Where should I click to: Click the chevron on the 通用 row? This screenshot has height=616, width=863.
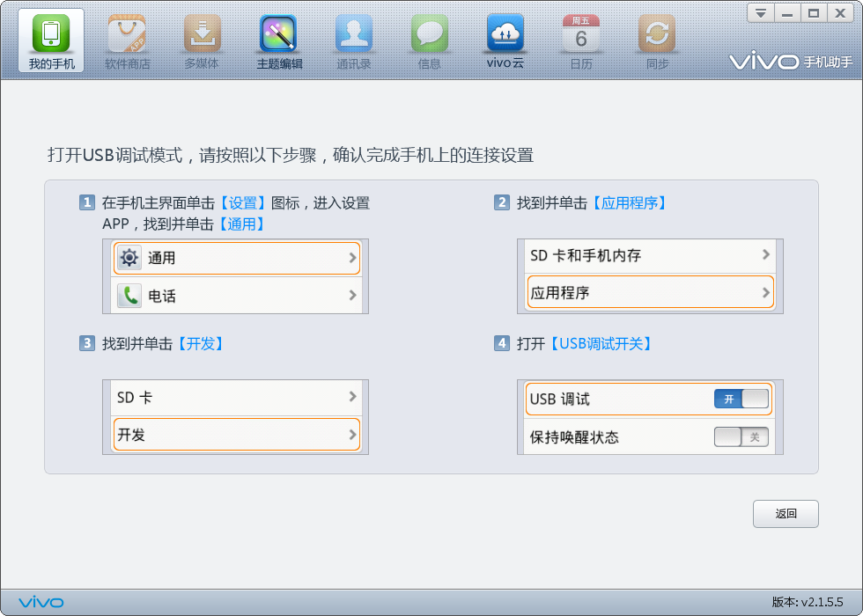click(353, 257)
